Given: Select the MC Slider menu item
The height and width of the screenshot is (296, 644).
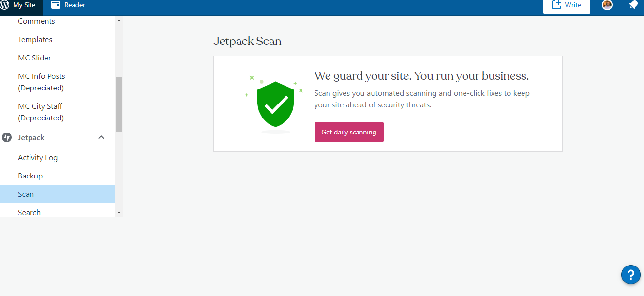Looking at the screenshot, I should 34,58.
